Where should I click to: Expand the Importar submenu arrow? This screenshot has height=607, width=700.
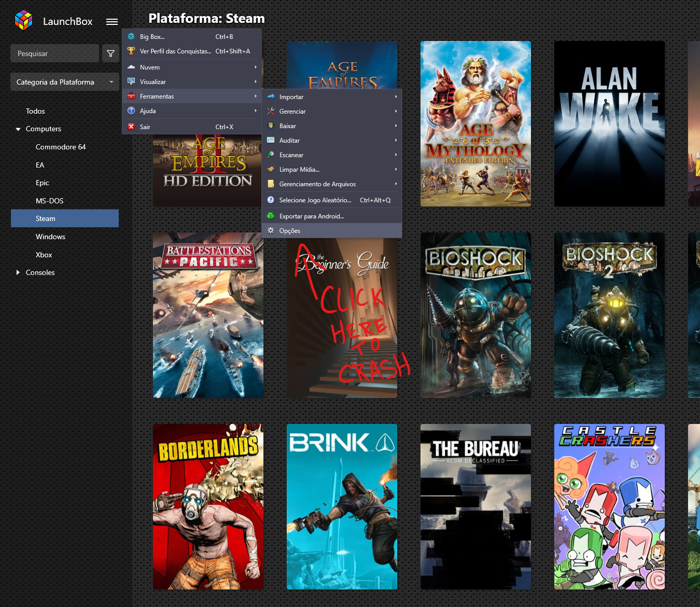pyautogui.click(x=396, y=96)
